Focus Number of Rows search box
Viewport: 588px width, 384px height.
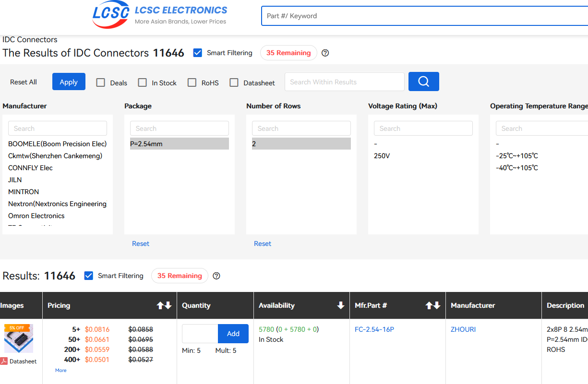click(x=301, y=128)
